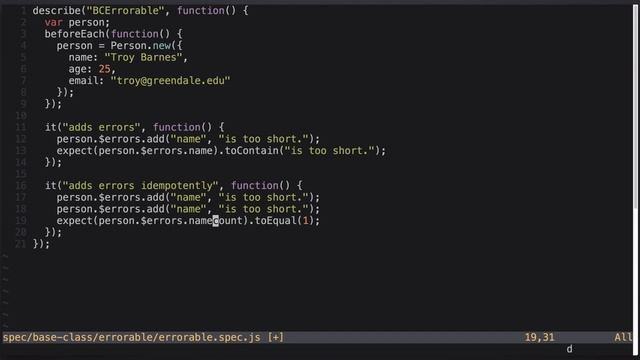The image size is (640, 360).
Task: Click the "adds errors" test title on line 11
Action: point(101,127)
